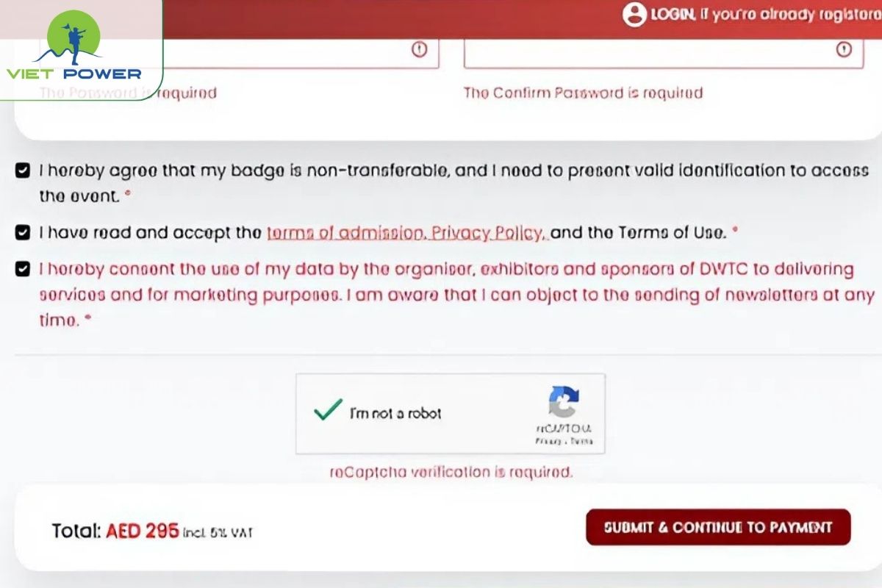Toggle the data consent for marketing checkbox

pyautogui.click(x=23, y=269)
